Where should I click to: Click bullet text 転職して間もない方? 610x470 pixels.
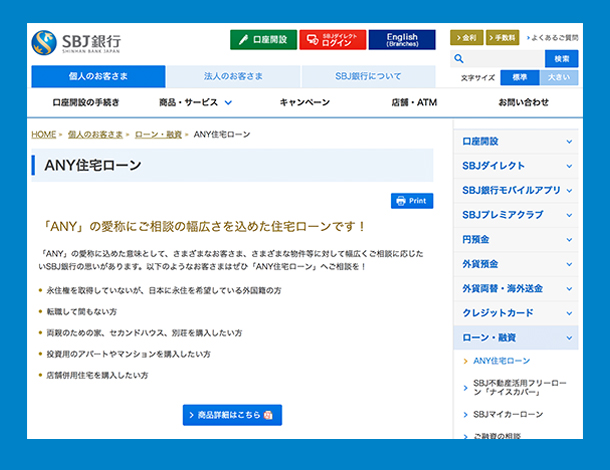(x=82, y=312)
